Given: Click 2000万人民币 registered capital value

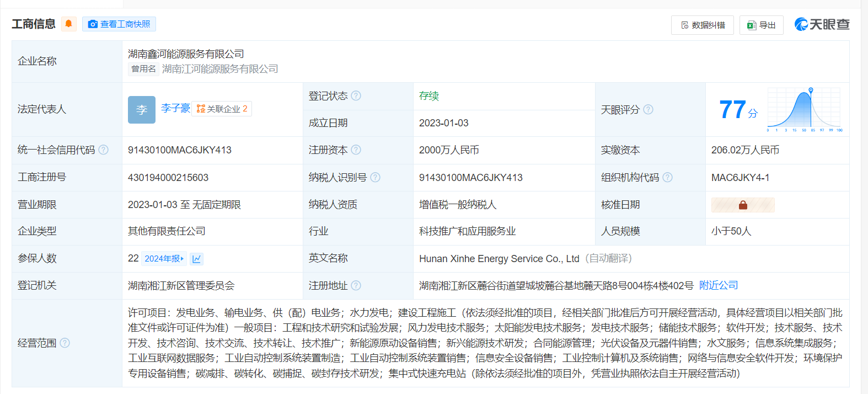Looking at the screenshot, I should click(449, 150).
